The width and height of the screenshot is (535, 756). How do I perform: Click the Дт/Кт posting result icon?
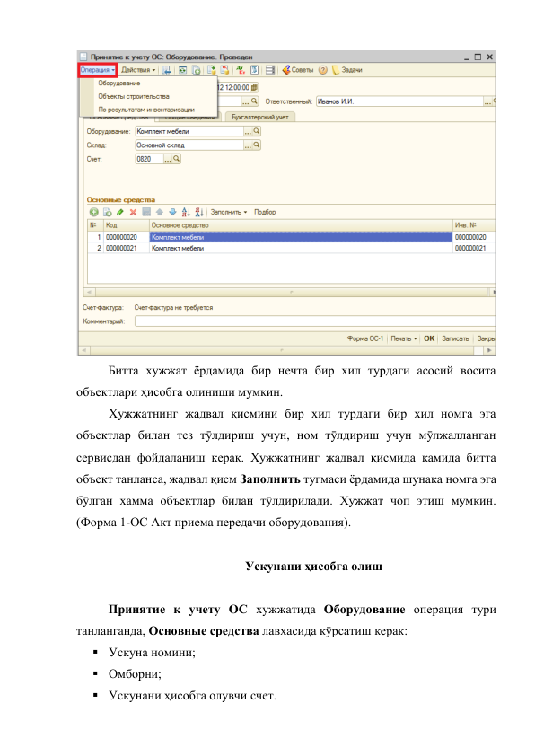(241, 70)
